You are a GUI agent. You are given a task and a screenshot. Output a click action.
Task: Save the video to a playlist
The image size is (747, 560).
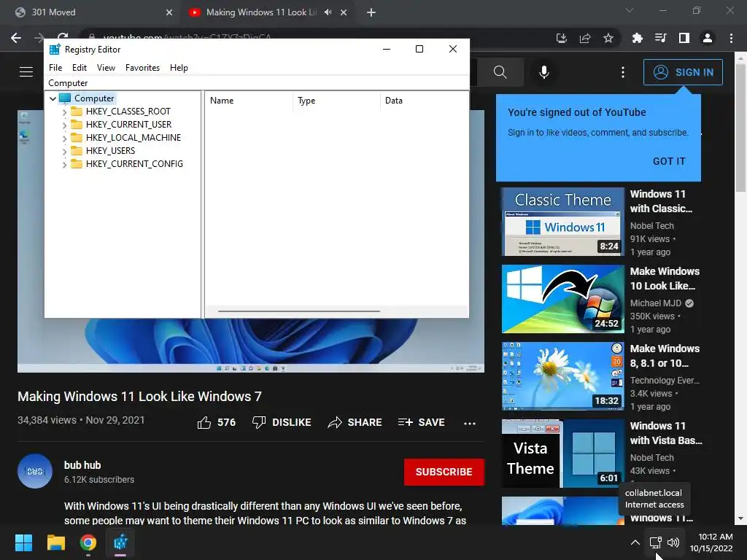[421, 422]
